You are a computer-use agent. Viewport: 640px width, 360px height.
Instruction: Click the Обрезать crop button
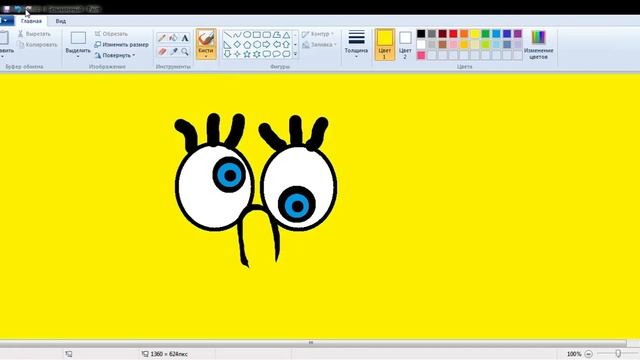point(111,34)
